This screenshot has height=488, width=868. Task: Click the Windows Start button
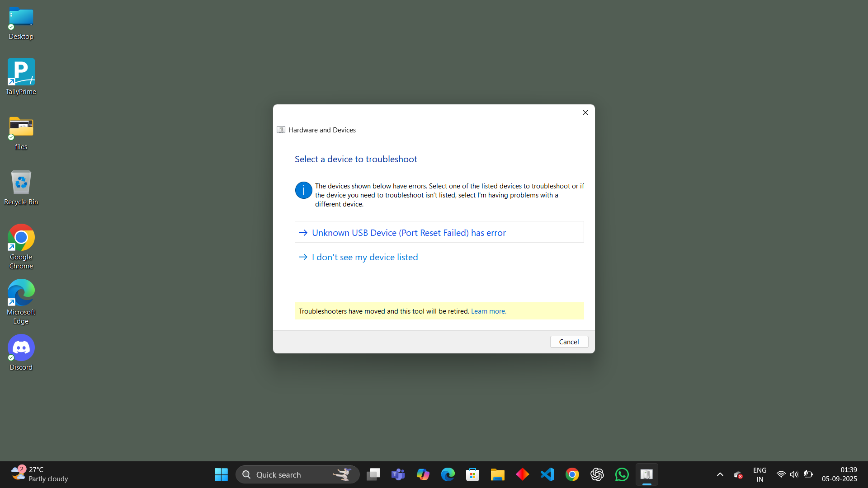click(221, 474)
